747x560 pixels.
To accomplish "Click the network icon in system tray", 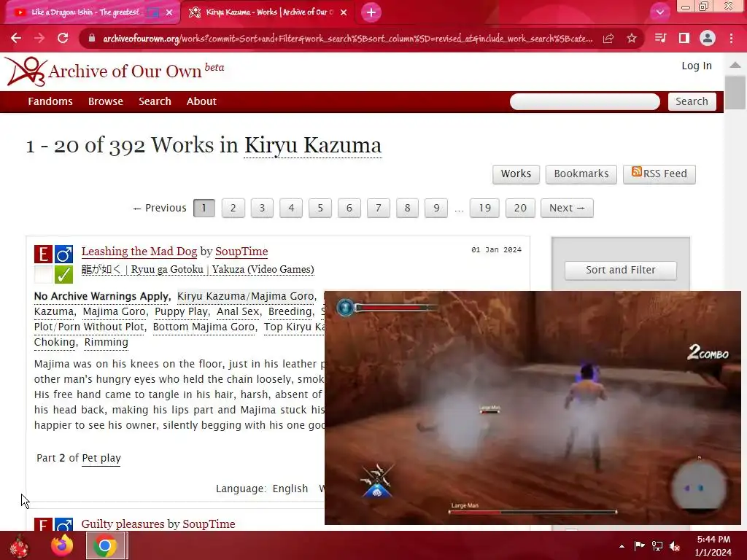I will [x=657, y=546].
